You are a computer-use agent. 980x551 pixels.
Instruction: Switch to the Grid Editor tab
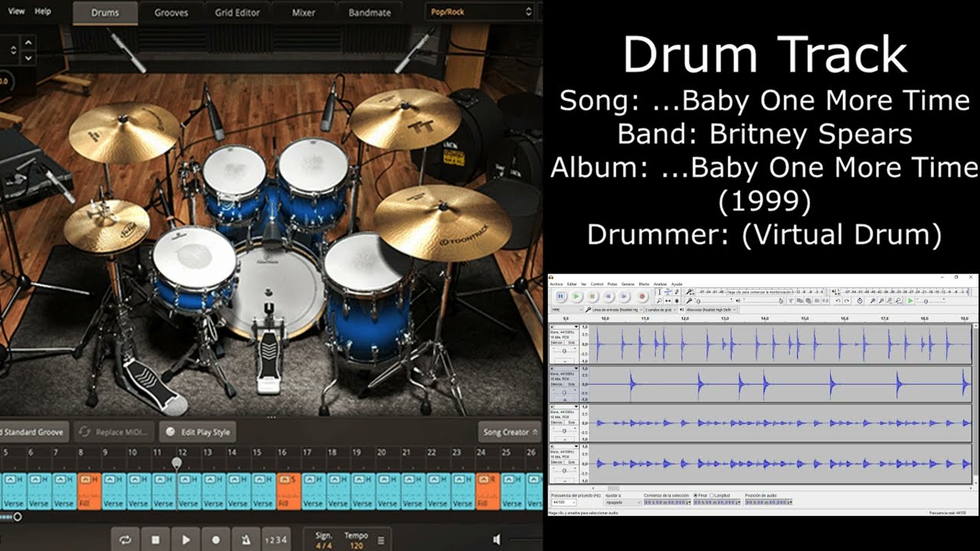(237, 12)
